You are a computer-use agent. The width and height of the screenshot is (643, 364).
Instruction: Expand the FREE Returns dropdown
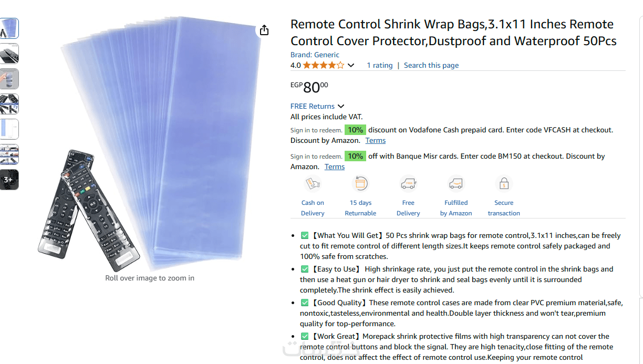(341, 106)
